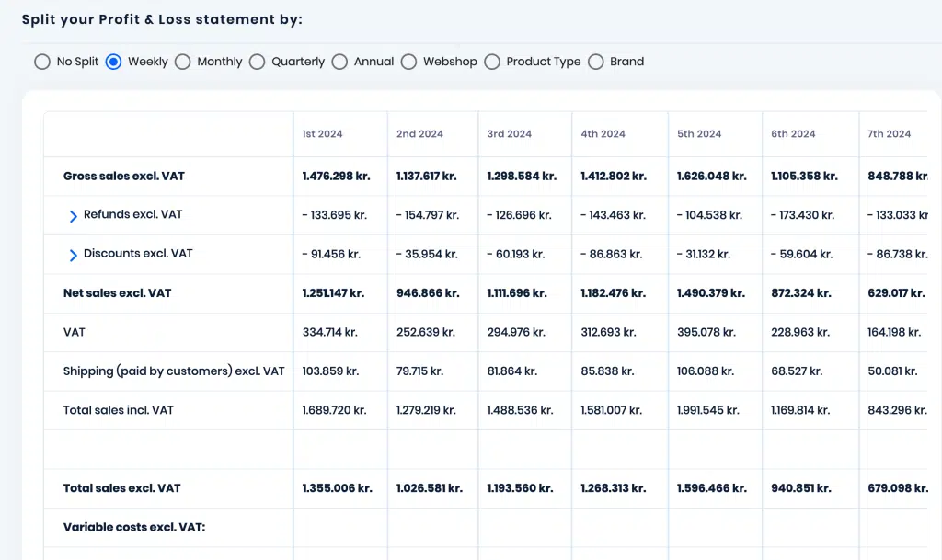Expand the Discounts excl. VAT row chevron
942x560 pixels.
(x=73, y=255)
